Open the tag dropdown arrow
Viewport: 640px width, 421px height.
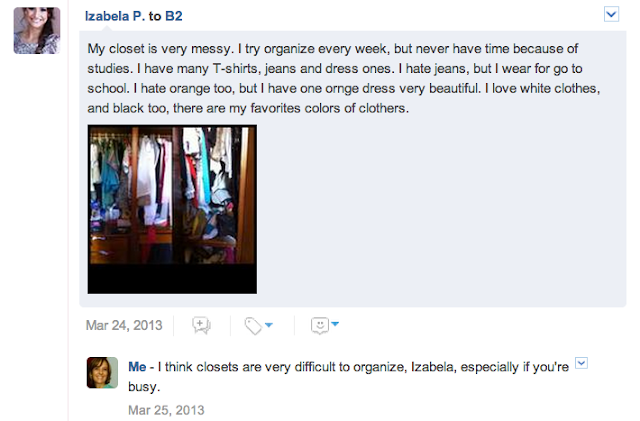[x=269, y=325]
